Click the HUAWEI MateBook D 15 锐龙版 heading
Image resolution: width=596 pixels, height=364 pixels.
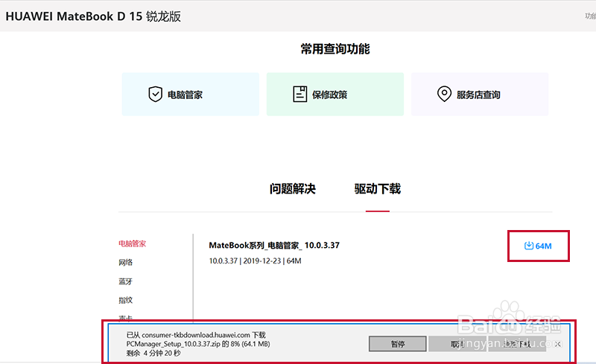click(93, 16)
